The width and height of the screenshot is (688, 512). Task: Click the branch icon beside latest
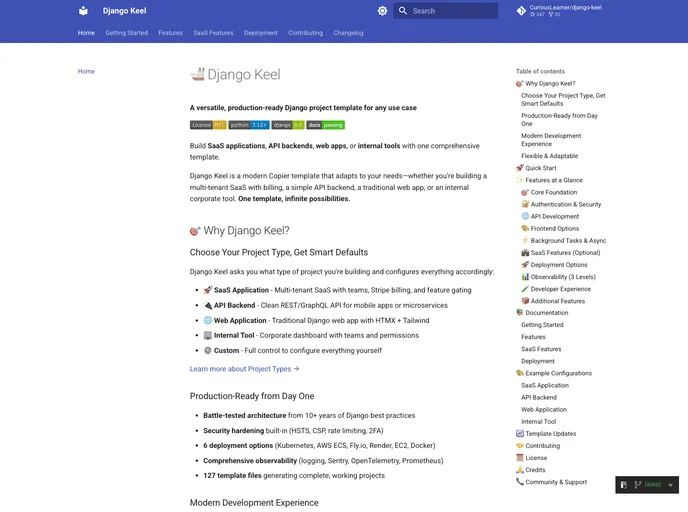click(638, 485)
